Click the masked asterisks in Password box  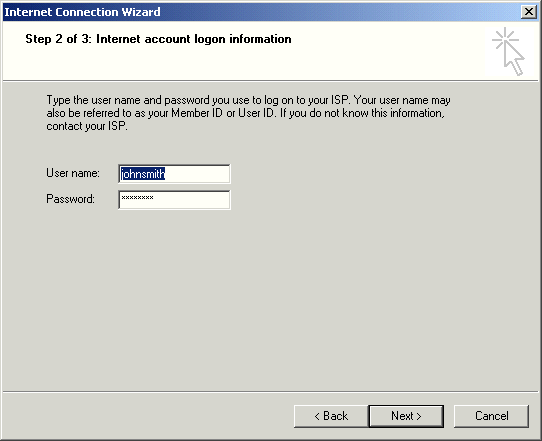(x=137, y=198)
